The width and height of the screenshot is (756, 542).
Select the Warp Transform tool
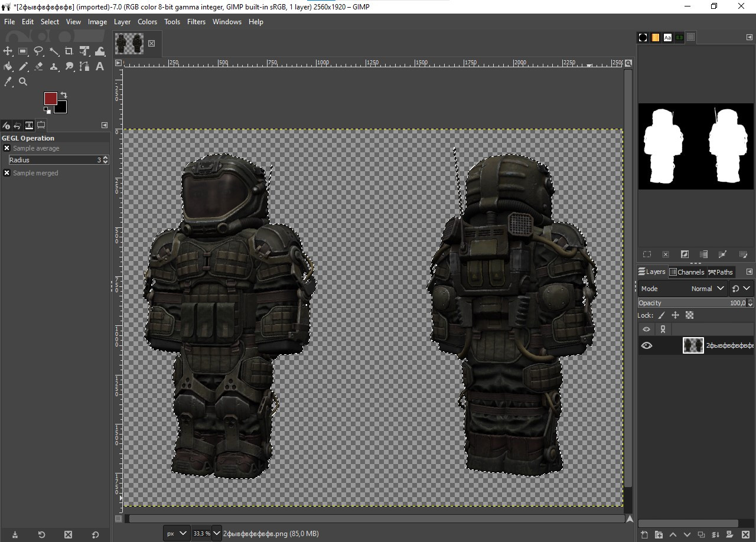tap(100, 51)
